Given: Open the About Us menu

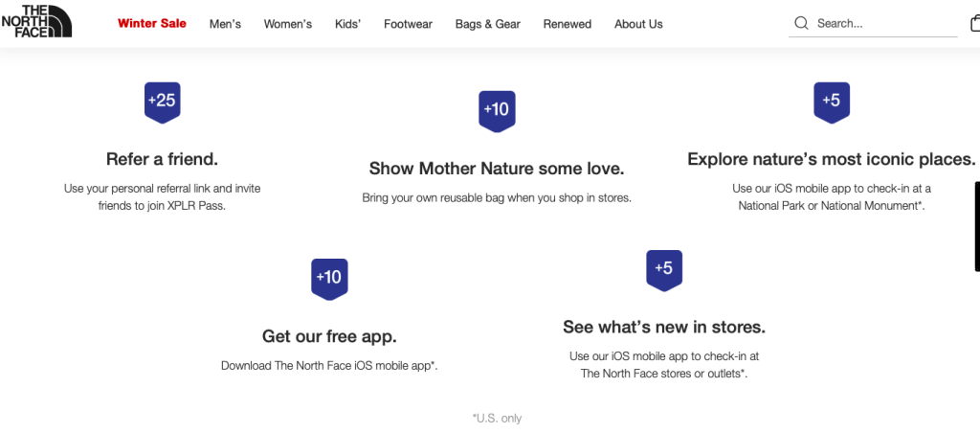Looking at the screenshot, I should tap(638, 24).
